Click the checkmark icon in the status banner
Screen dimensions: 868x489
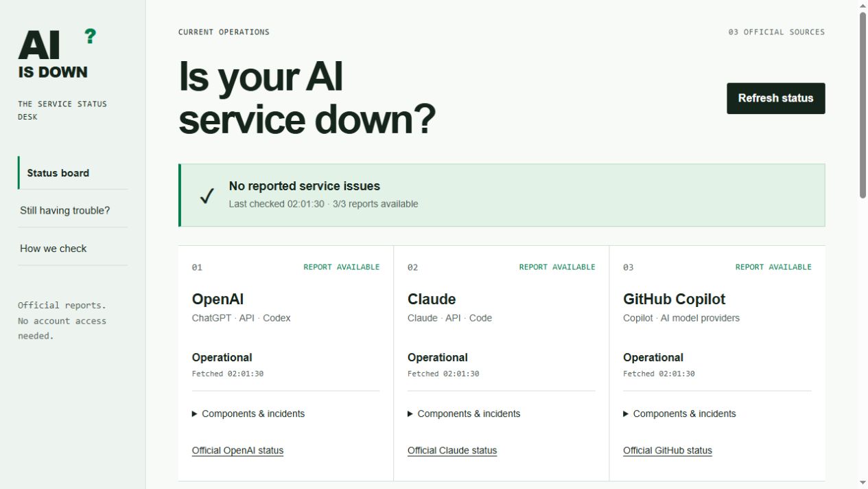pos(207,196)
